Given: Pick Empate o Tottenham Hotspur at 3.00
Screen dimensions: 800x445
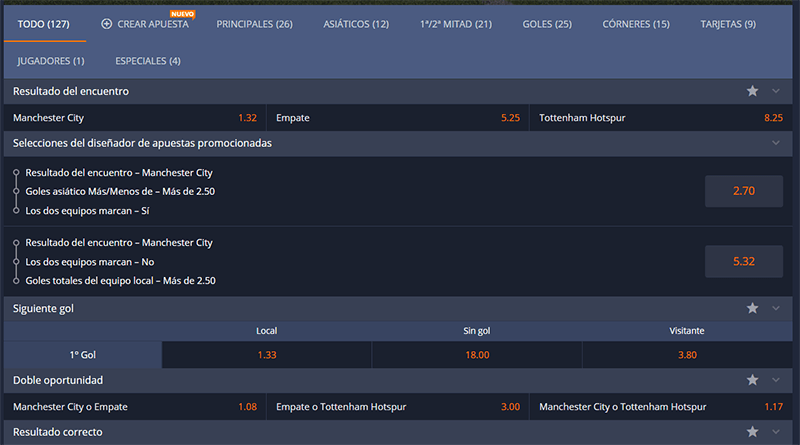Looking at the screenshot, I should click(x=398, y=407).
